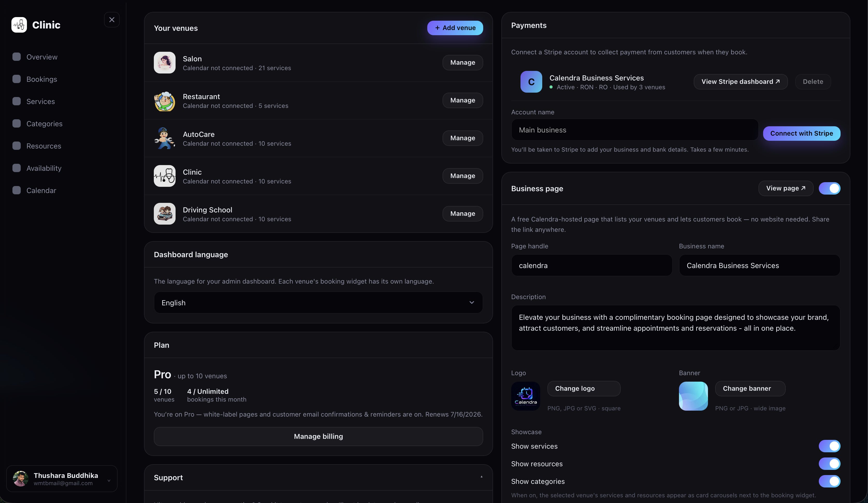The width and height of the screenshot is (868, 503).
Task: Delete the Calendra Business Services account
Action: pyautogui.click(x=813, y=82)
